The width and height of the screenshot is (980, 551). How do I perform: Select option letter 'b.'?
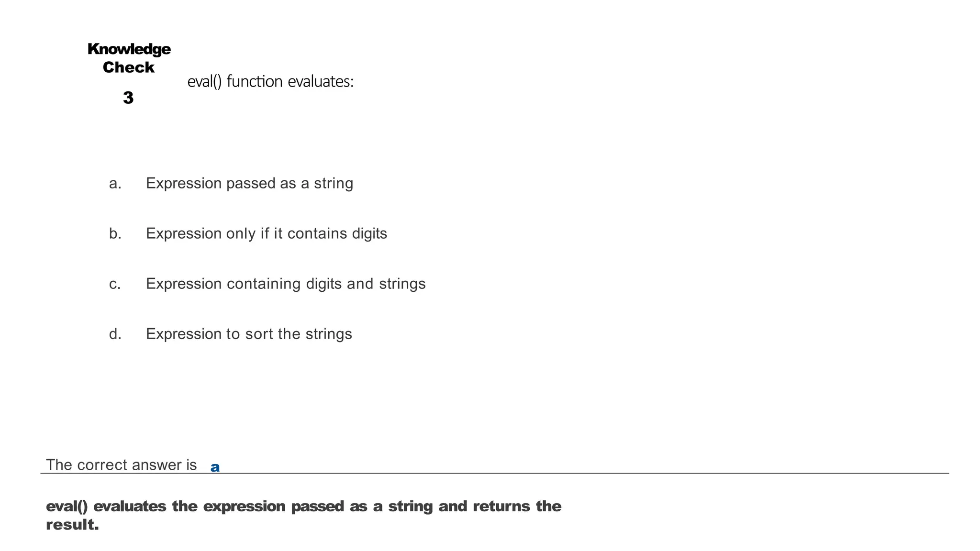pyautogui.click(x=115, y=233)
